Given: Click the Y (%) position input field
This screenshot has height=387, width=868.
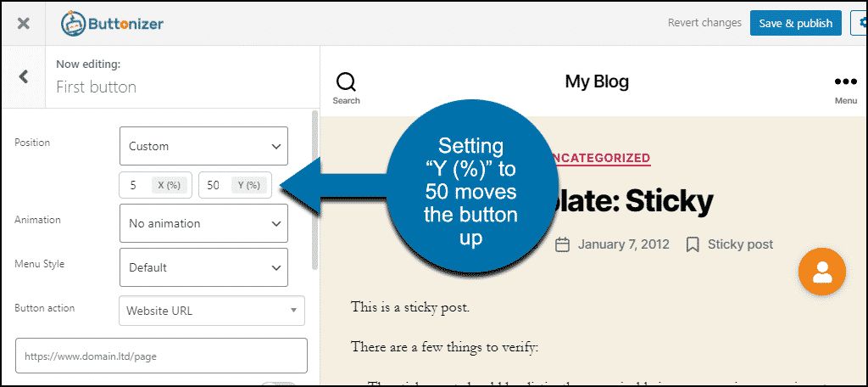Looking at the screenshot, I should [x=216, y=185].
